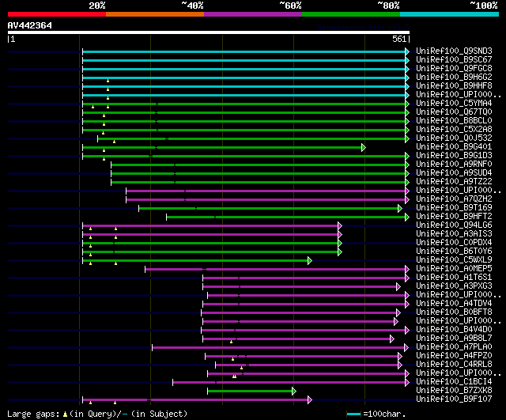Select the UniRef100_C1BCI4 label
Viewport: 506px width, 420px height.
point(454,382)
